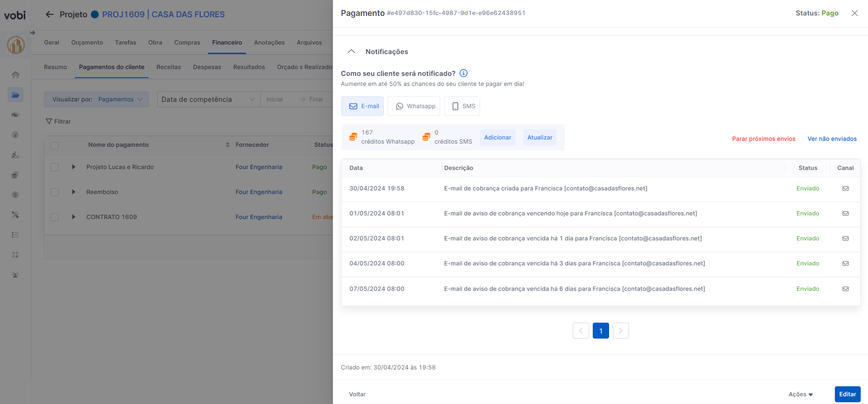
Task: Check the Reembolso row checkbox
Action: (x=55, y=192)
